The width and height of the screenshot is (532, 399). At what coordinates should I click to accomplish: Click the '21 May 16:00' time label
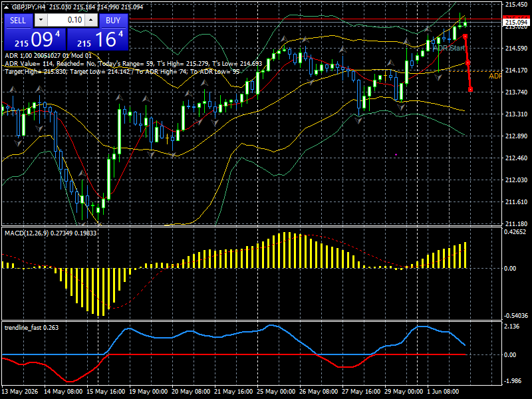click(x=234, y=392)
